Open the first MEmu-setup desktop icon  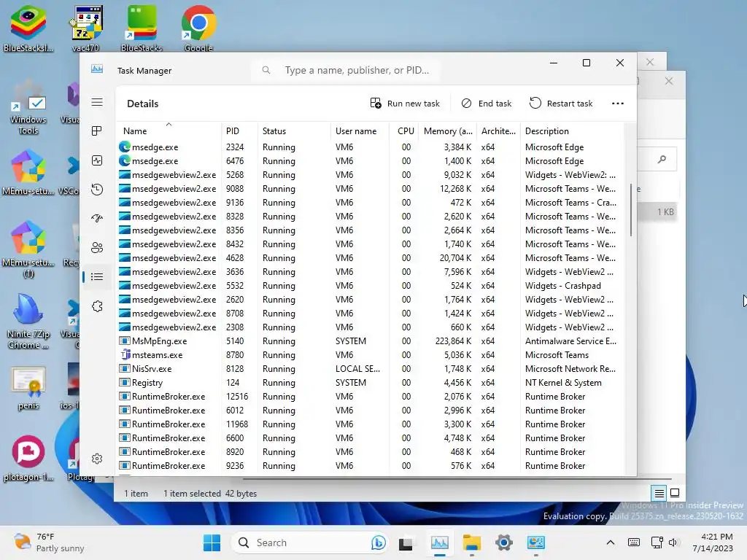tap(28, 172)
